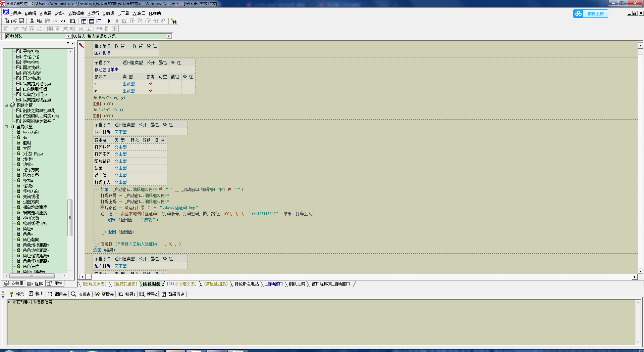Open the F.程序 menu
The height and width of the screenshot is (352, 644).
tap(15, 13)
